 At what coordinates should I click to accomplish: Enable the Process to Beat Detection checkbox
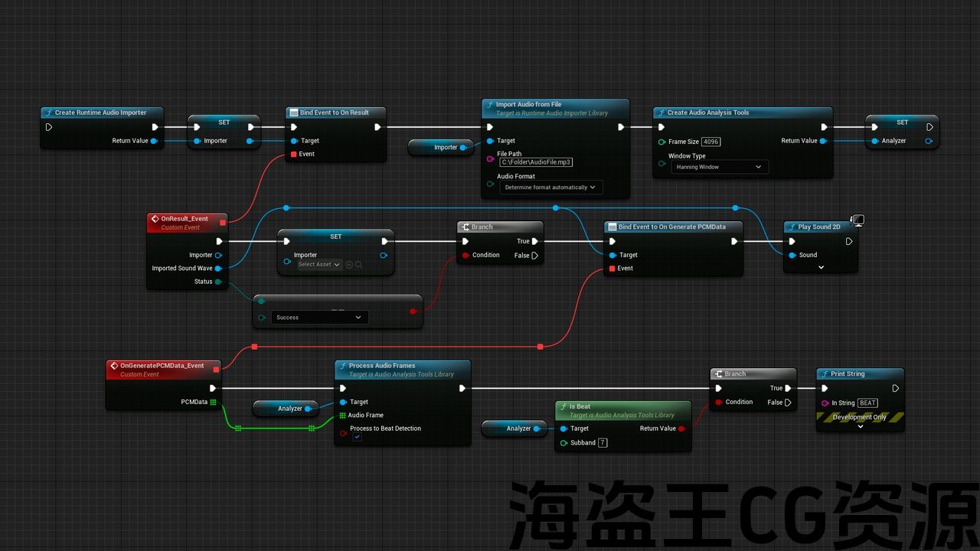[357, 438]
